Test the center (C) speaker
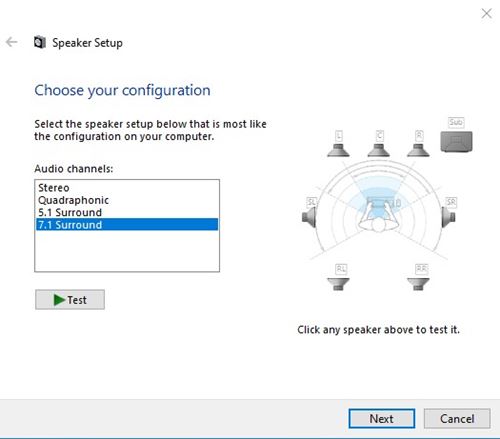The image size is (500, 439). (379, 150)
